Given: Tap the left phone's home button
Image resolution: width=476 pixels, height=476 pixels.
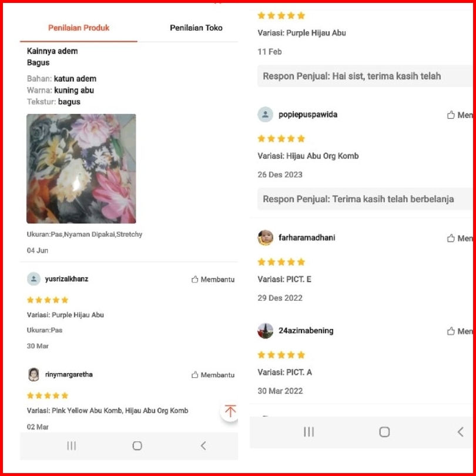Looking at the screenshot, I should point(137,445).
